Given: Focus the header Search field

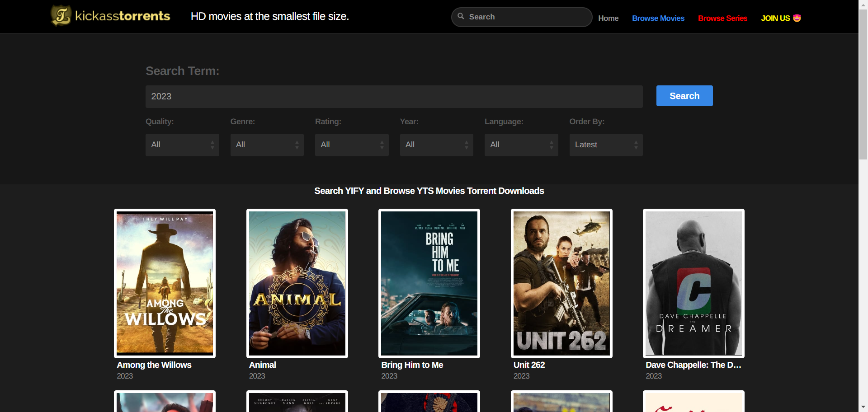Looking at the screenshot, I should [x=522, y=17].
